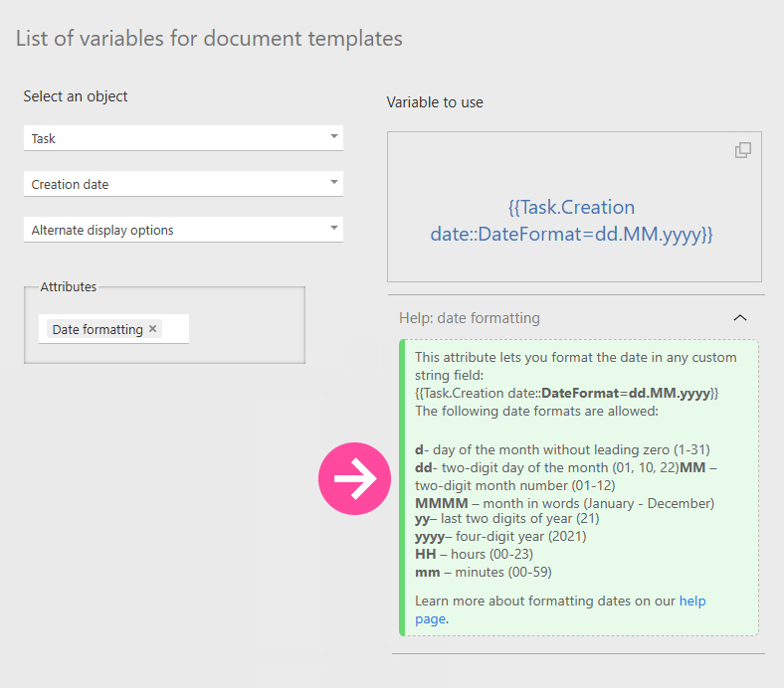Remove the Date formatting attribute tag

point(152,329)
